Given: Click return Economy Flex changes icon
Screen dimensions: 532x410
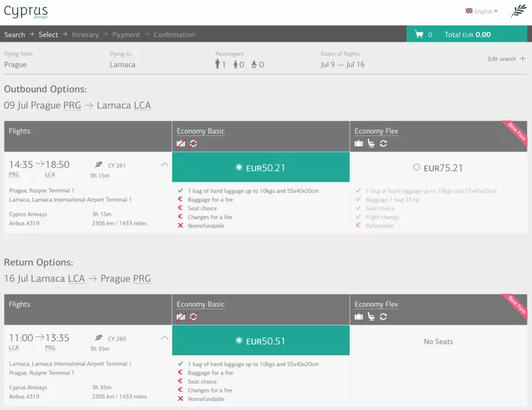Looking at the screenshot, I should pos(383,317).
